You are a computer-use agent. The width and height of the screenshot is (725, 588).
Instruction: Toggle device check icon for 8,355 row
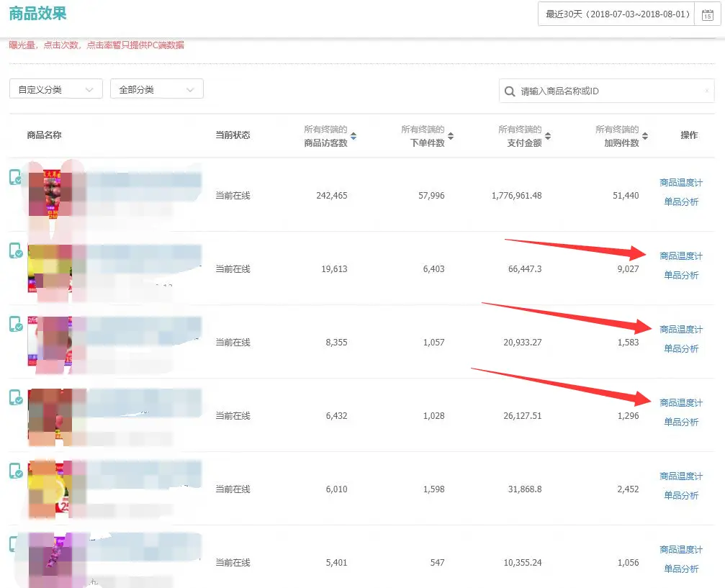coord(16,324)
